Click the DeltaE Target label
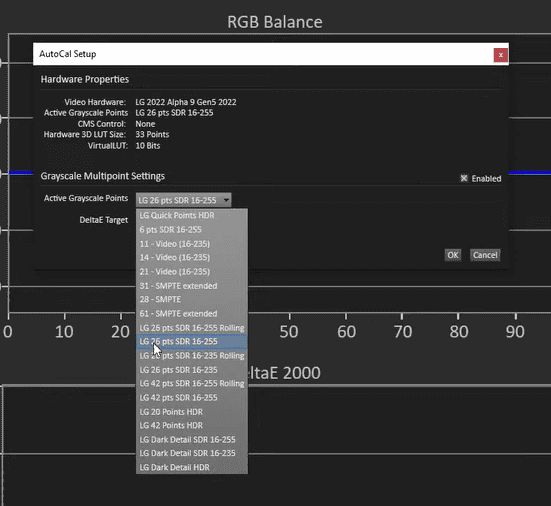The width and height of the screenshot is (551, 506). tap(104, 220)
